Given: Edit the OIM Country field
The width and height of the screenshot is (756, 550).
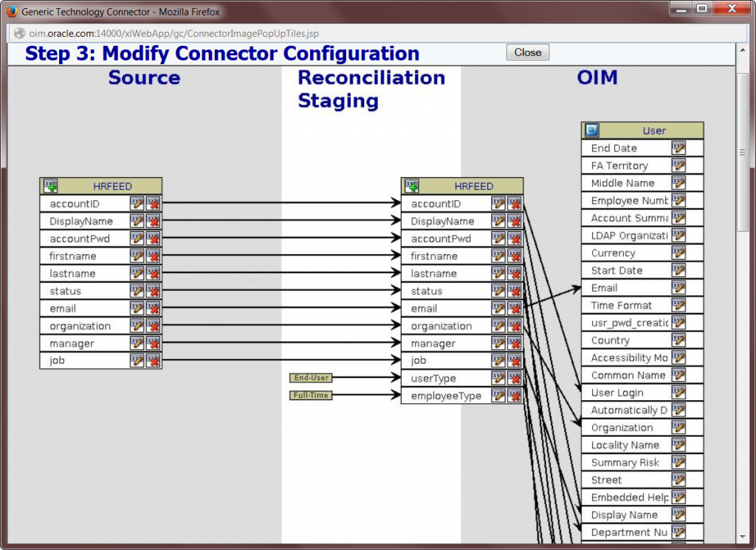Looking at the screenshot, I should tap(678, 340).
